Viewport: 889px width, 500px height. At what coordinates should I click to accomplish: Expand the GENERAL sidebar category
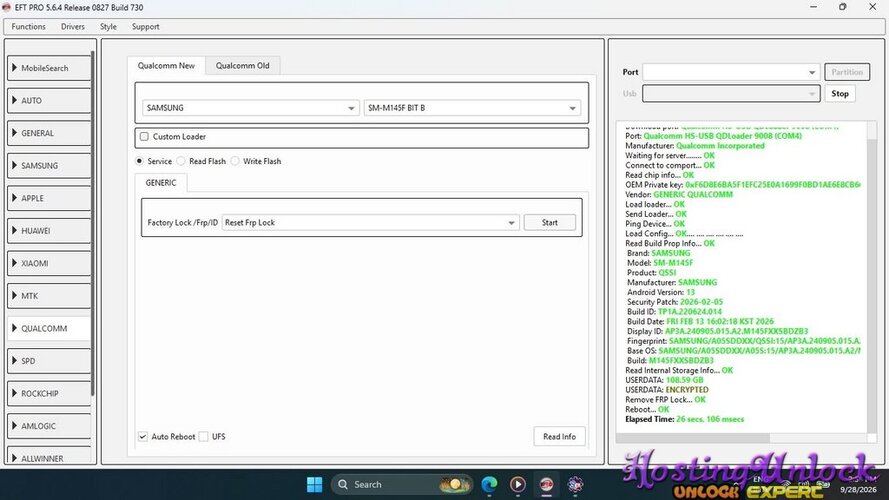pyautogui.click(x=49, y=133)
